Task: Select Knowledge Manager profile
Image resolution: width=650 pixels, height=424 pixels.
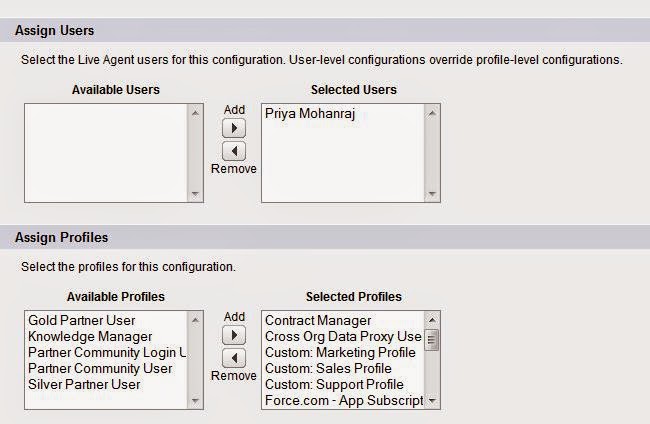Action: 90,337
